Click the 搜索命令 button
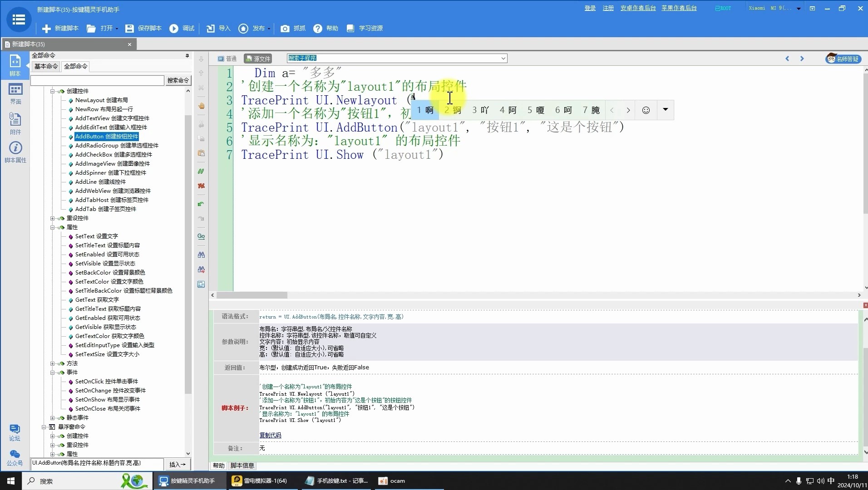The width and height of the screenshot is (868, 490). click(x=178, y=80)
